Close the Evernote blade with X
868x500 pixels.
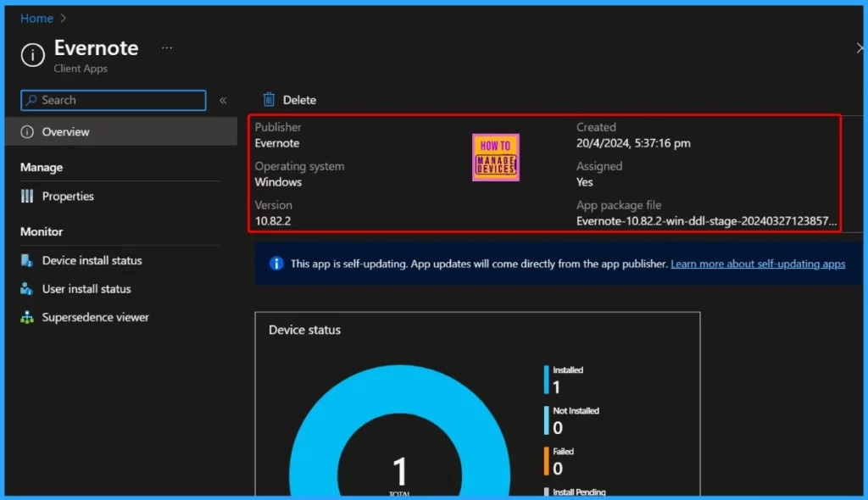tap(860, 48)
